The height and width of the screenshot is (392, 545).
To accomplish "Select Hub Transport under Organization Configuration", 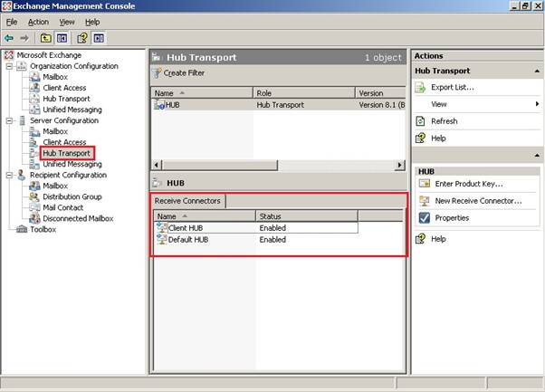I will pos(66,99).
